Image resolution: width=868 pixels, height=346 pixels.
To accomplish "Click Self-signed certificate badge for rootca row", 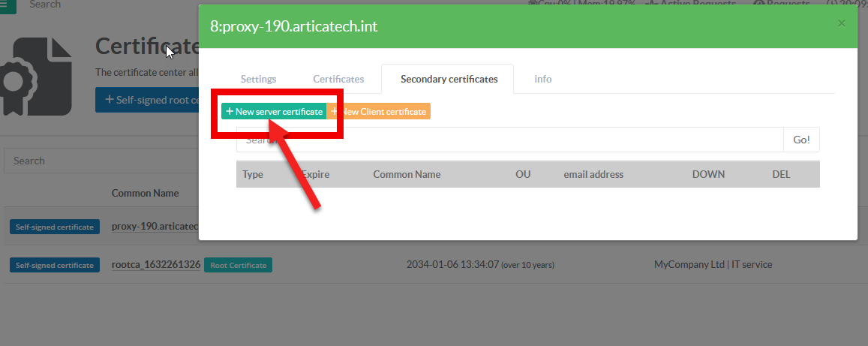I will click(55, 265).
